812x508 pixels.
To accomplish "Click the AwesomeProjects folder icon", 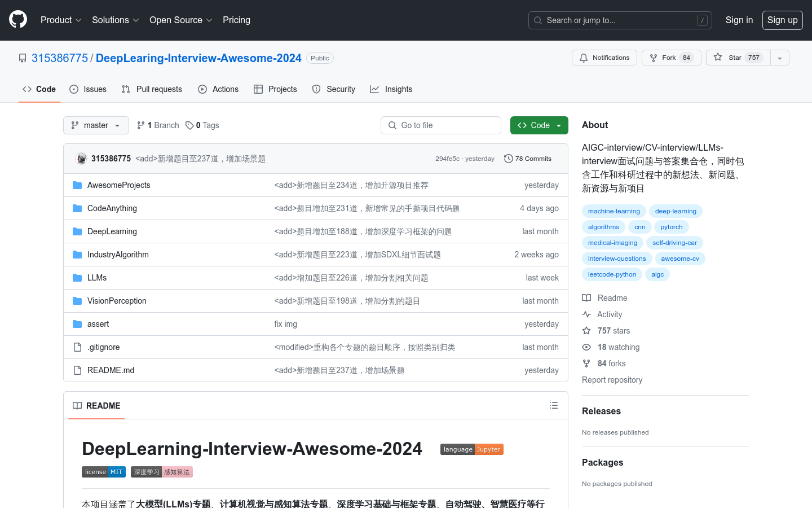I will 77,185.
